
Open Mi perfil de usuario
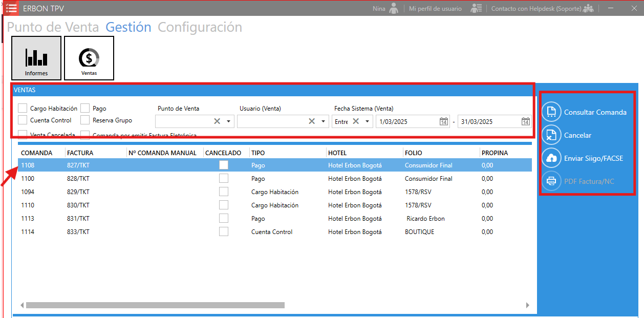click(x=435, y=9)
